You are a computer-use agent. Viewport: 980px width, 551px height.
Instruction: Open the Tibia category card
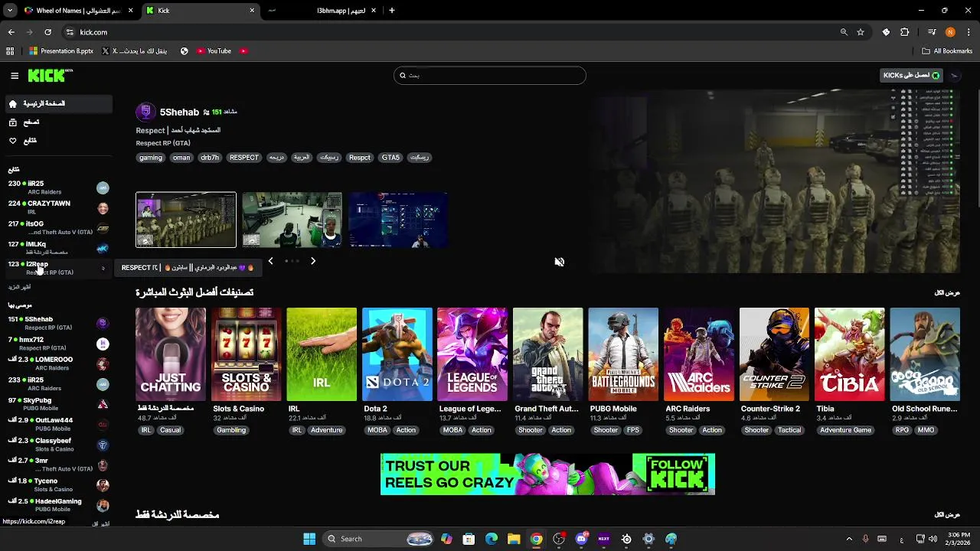tap(849, 354)
